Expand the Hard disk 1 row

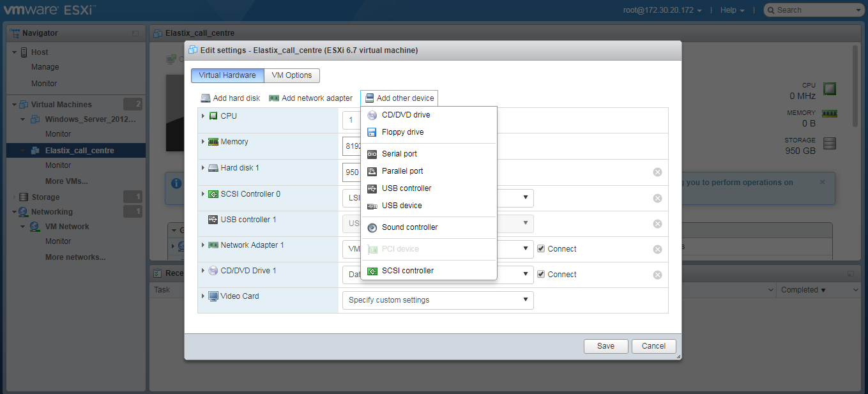point(203,168)
